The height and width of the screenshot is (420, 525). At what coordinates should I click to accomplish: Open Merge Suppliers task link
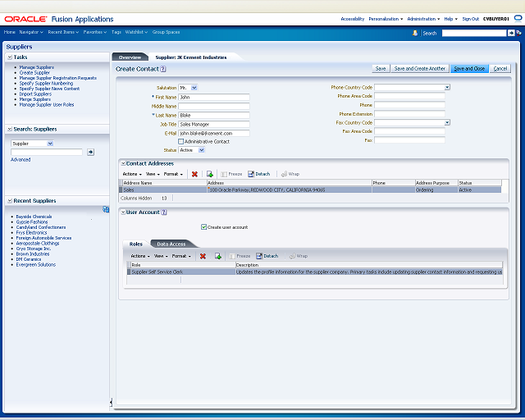click(34, 99)
